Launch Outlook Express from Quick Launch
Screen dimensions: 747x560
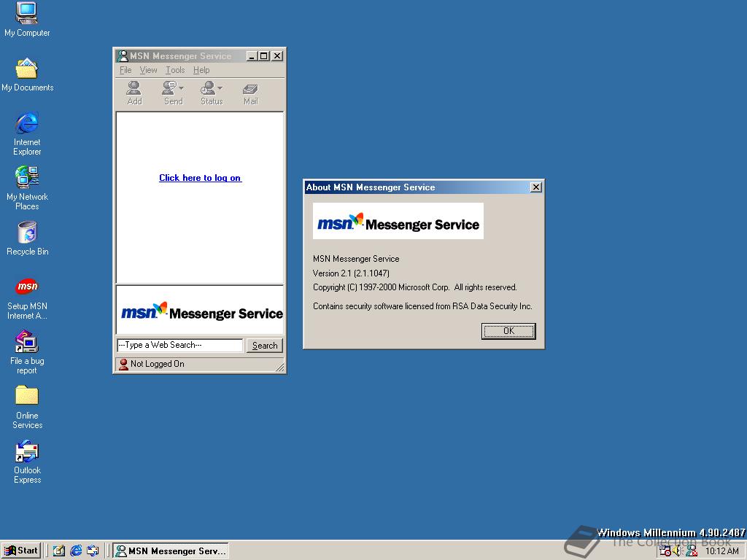(93, 551)
